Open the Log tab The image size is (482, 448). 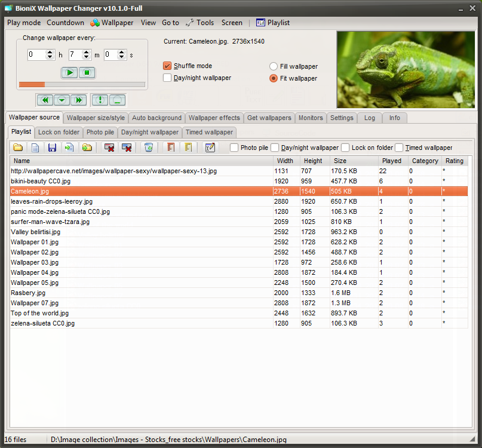click(x=370, y=118)
